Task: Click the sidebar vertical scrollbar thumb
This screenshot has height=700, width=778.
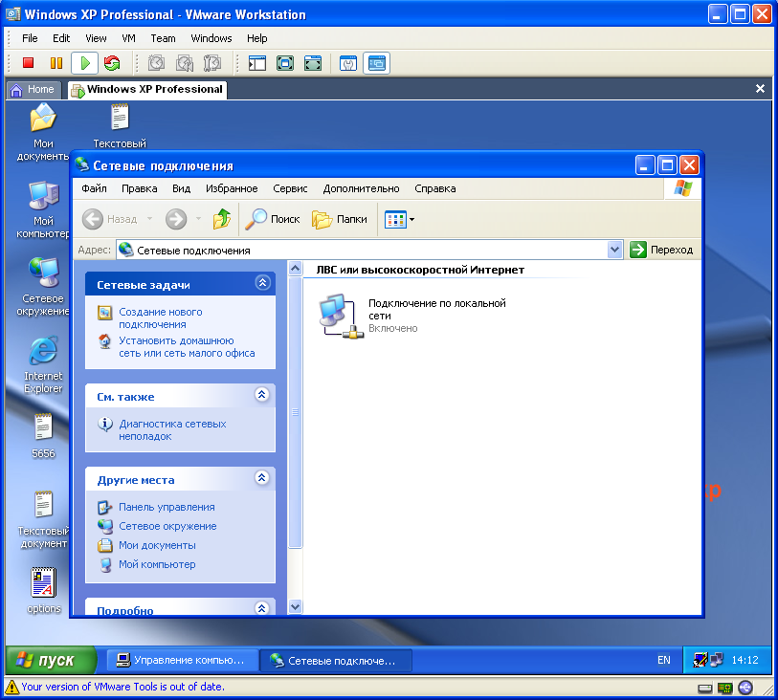Action: click(296, 412)
